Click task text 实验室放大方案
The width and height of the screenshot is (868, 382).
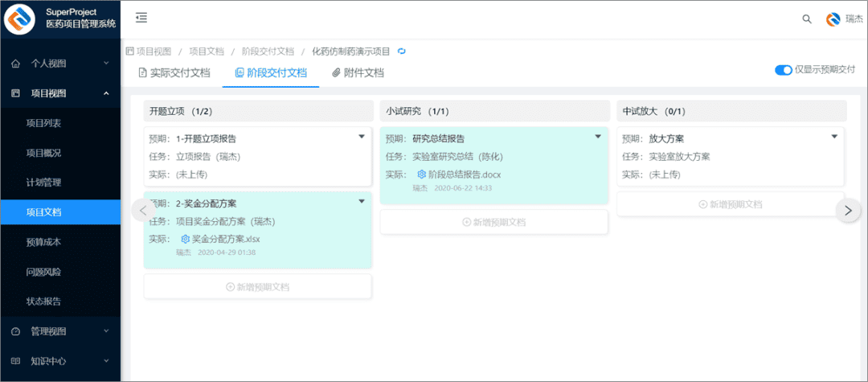click(680, 157)
